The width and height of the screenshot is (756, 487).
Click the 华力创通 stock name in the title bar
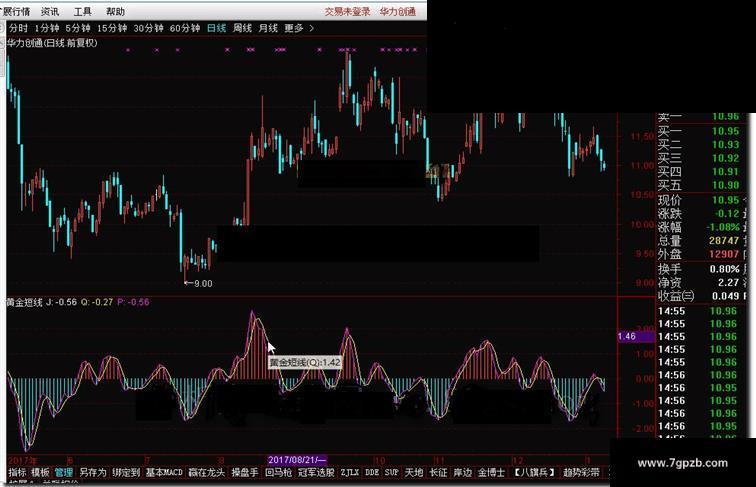pos(398,12)
